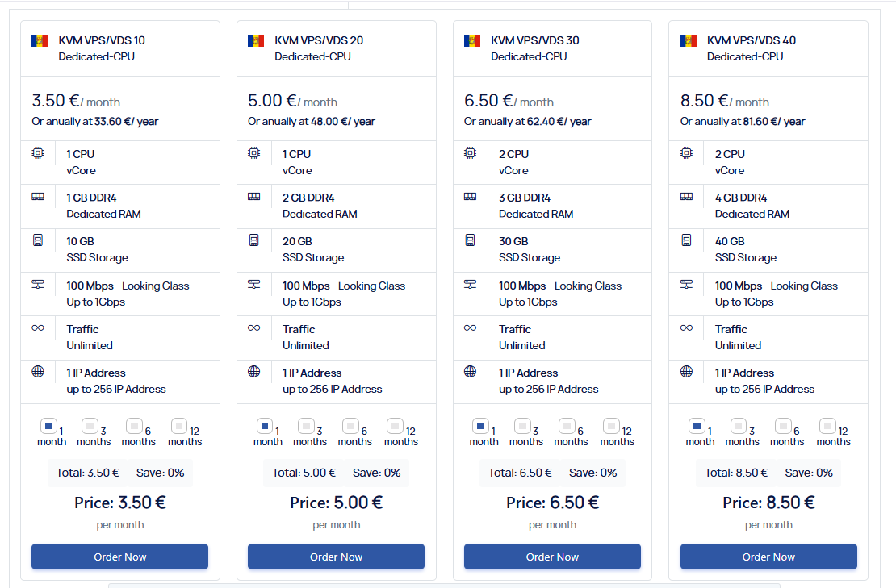Viewport: 896px width, 588px height.
Task: Order the KVM VPS/VDS 10 plan
Action: 120,557
